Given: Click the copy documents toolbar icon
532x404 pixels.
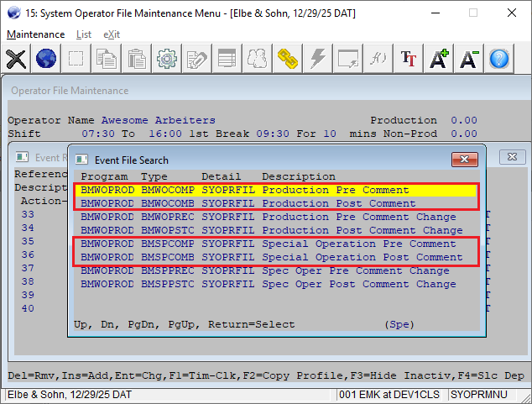Looking at the screenshot, I should (x=107, y=59).
